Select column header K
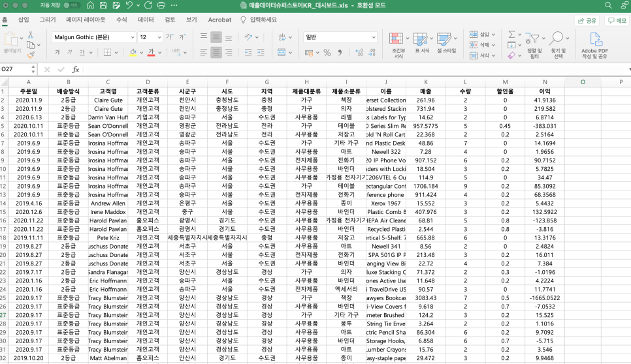The height and width of the screenshot is (364, 631). point(425,82)
